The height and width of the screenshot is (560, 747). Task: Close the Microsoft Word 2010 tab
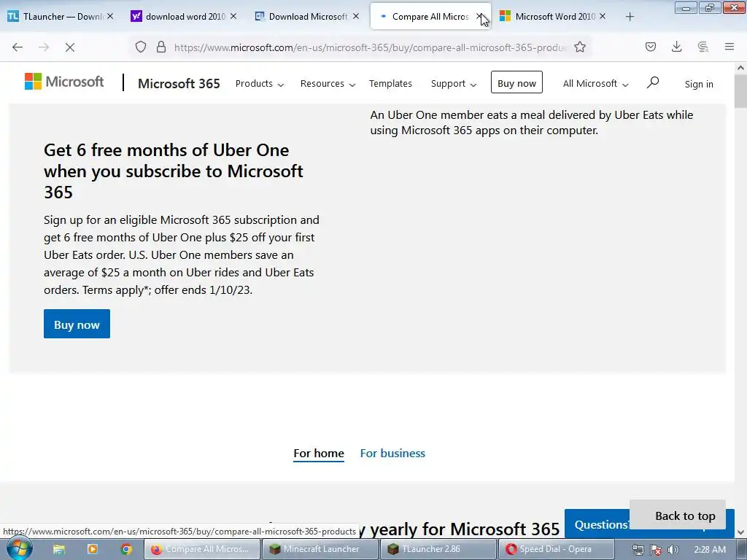click(603, 16)
